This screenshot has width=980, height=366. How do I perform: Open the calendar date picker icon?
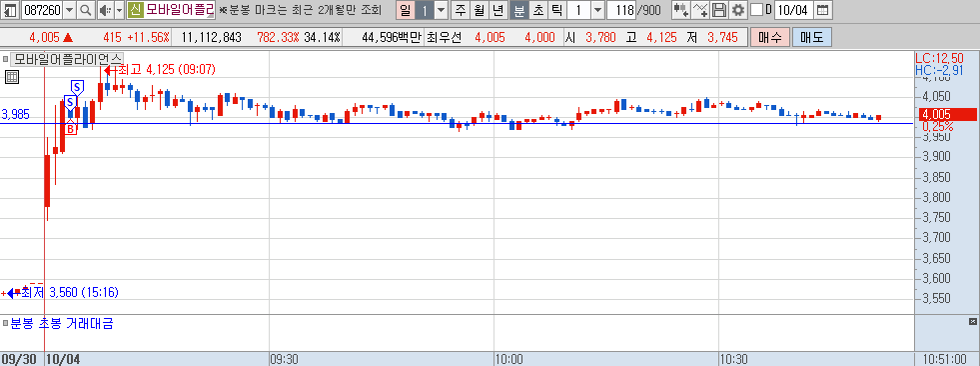point(823,9)
